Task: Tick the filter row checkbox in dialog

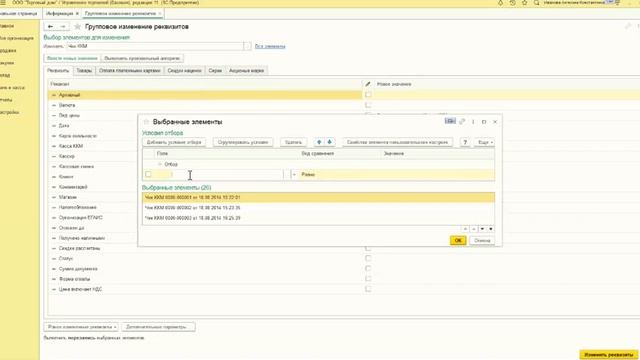Action: point(148,174)
